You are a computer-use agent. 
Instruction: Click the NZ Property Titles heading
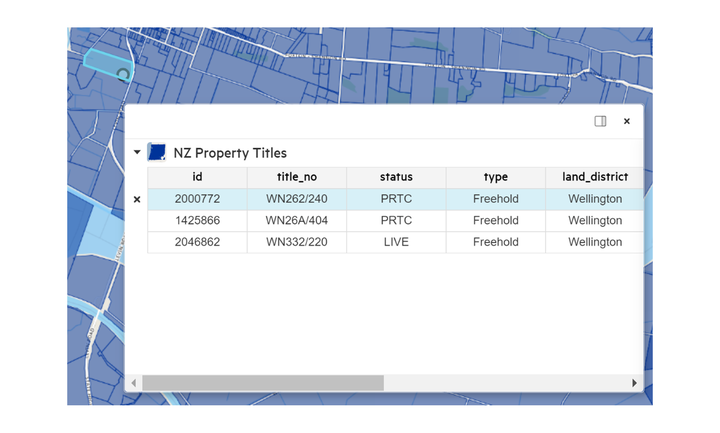click(x=230, y=153)
